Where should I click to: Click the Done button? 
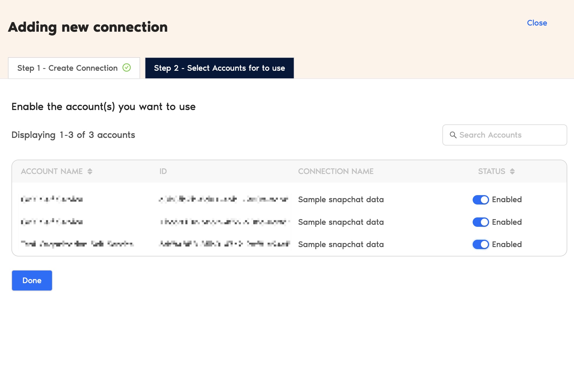[x=32, y=281]
